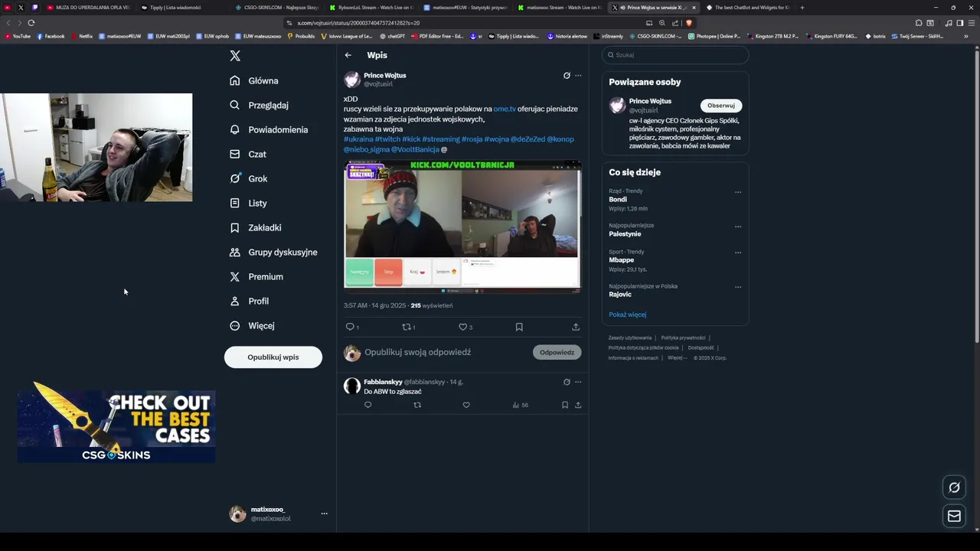Open Powiadomienia notifications
980x551 pixels.
tap(269, 129)
